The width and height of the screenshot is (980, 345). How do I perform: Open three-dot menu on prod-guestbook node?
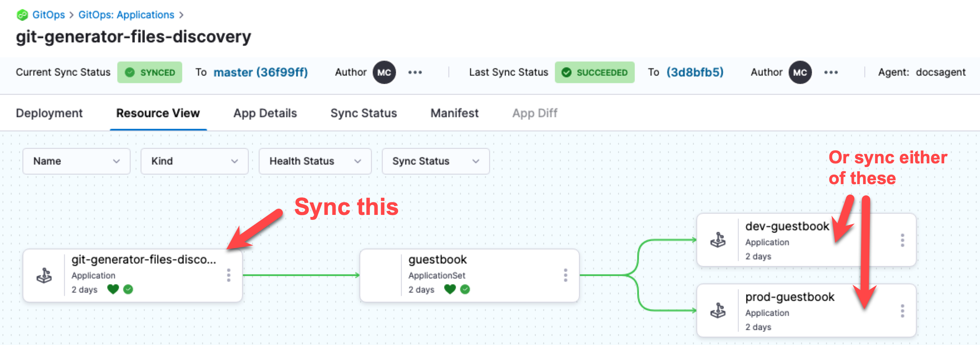point(902,311)
